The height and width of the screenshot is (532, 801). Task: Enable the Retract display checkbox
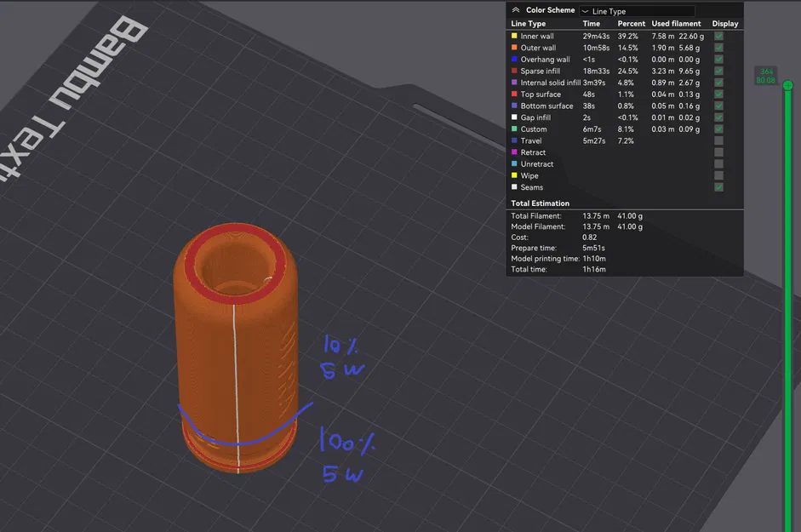[718, 152]
